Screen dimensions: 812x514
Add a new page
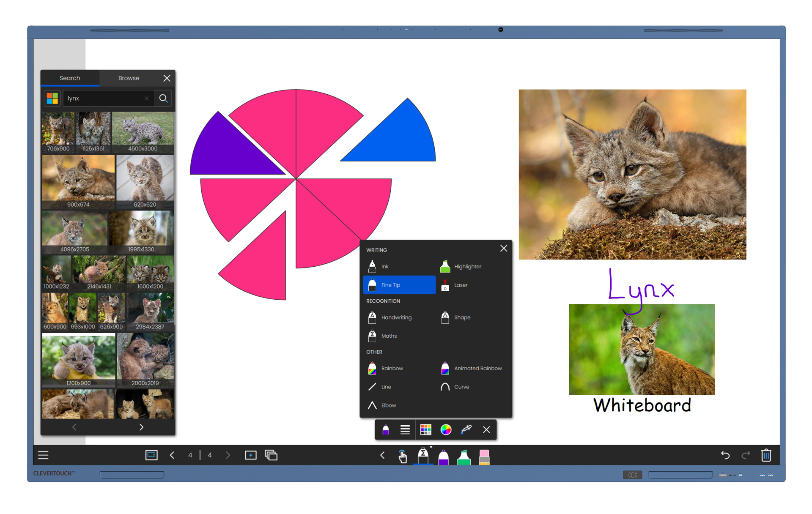(x=250, y=455)
